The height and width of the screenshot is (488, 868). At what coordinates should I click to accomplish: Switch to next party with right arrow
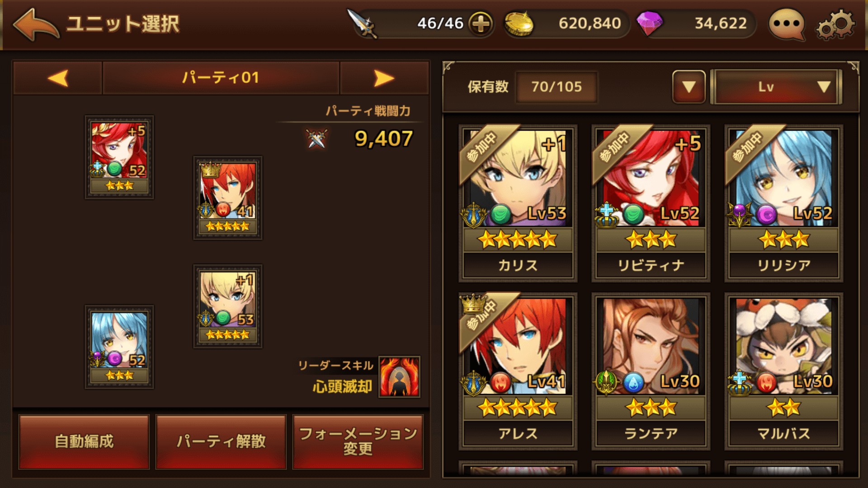tap(384, 78)
